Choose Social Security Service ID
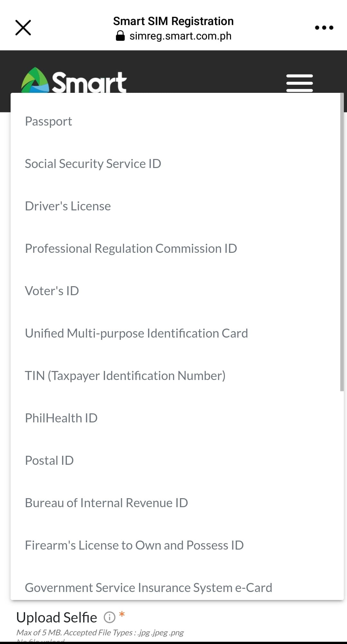The image size is (347, 644). [x=93, y=163]
